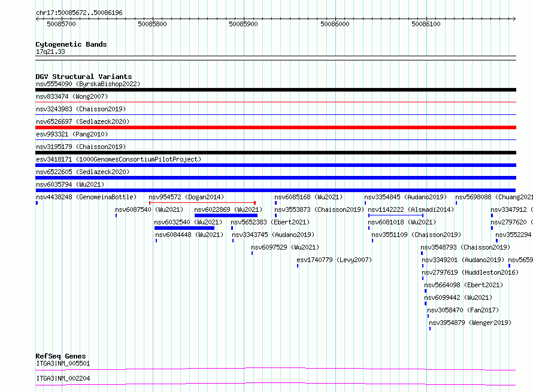Screen dimensions: 533x392
Task: Click ruler tick label 50085700
Action: click(x=61, y=24)
